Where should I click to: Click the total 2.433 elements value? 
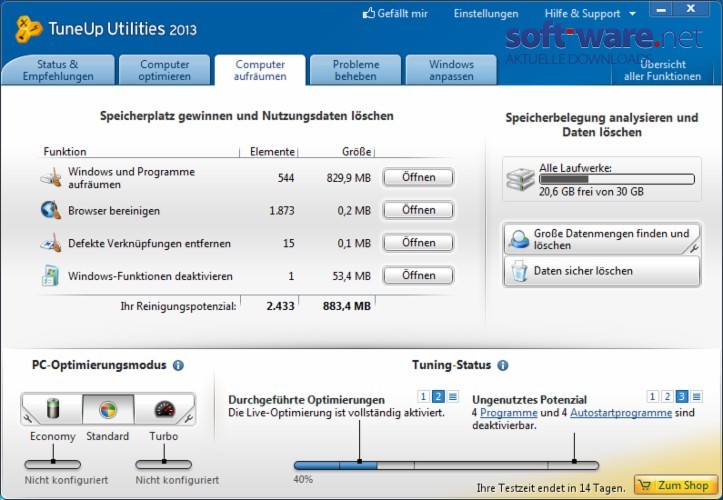pyautogui.click(x=280, y=306)
